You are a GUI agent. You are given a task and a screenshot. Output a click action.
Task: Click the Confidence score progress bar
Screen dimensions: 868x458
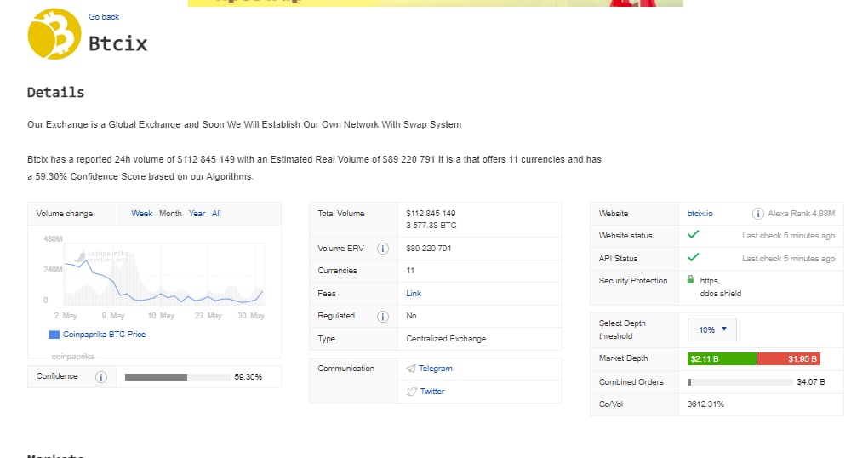177,377
